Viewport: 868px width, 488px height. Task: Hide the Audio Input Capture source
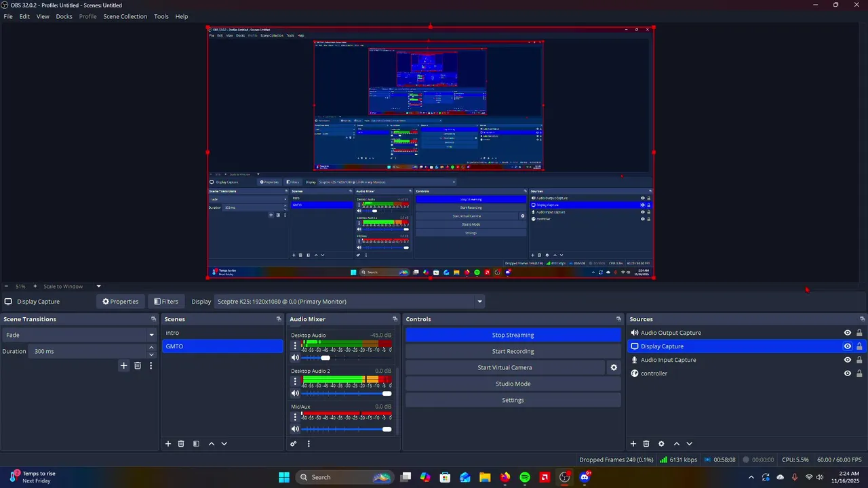[x=848, y=360]
